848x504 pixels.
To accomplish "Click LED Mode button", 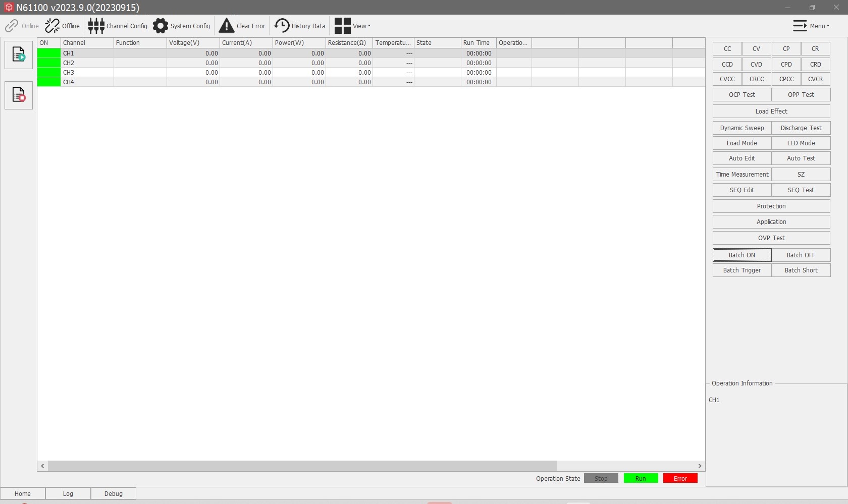I will [801, 143].
